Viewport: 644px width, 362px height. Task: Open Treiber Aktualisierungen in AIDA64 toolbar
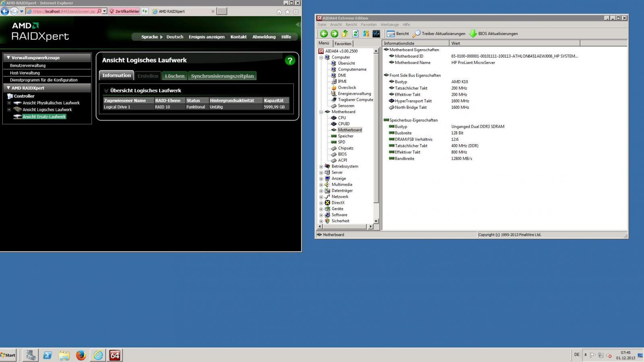pyautogui.click(x=439, y=34)
